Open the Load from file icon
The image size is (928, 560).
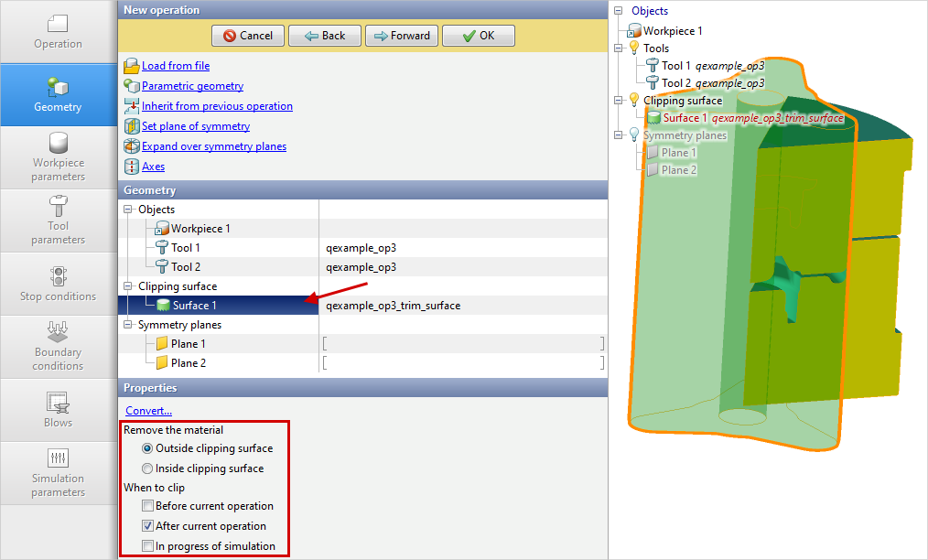131,66
